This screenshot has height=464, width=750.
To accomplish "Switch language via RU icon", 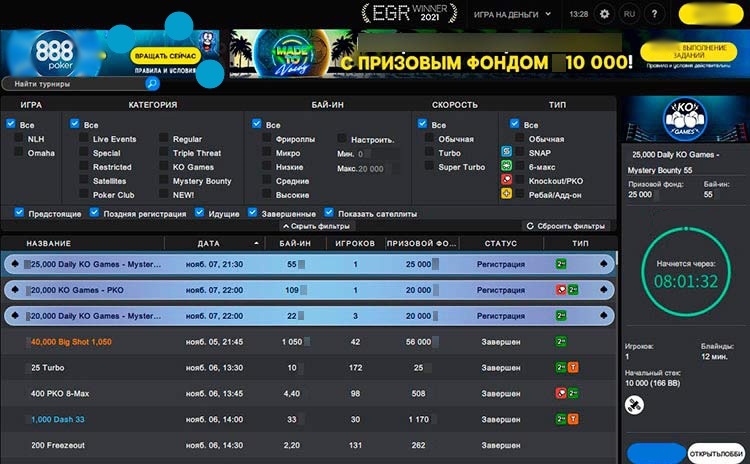I will click(629, 14).
